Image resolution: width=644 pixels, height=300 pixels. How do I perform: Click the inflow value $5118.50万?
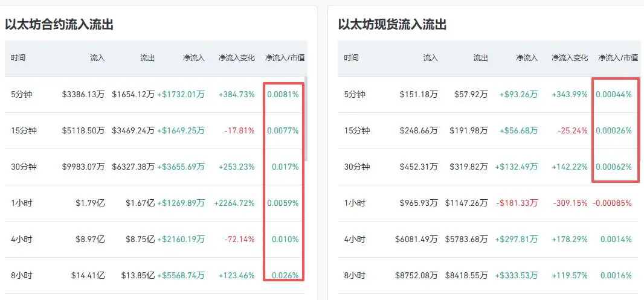point(83,130)
